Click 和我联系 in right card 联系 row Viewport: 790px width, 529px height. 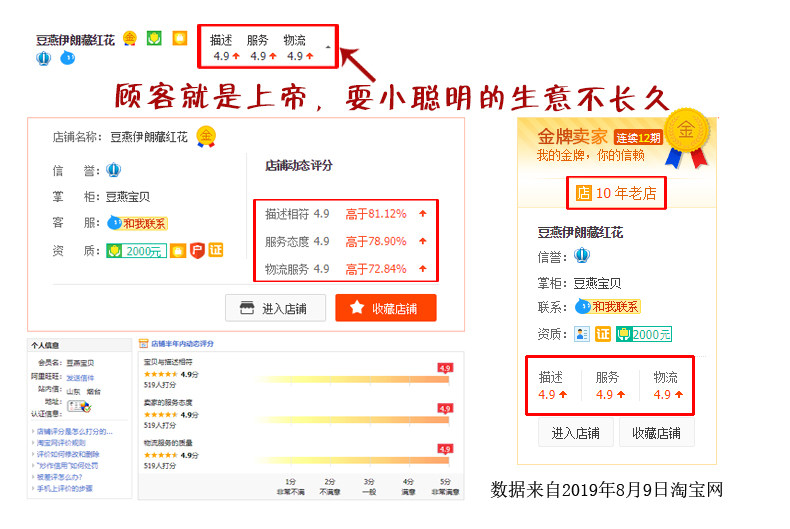click(x=608, y=306)
